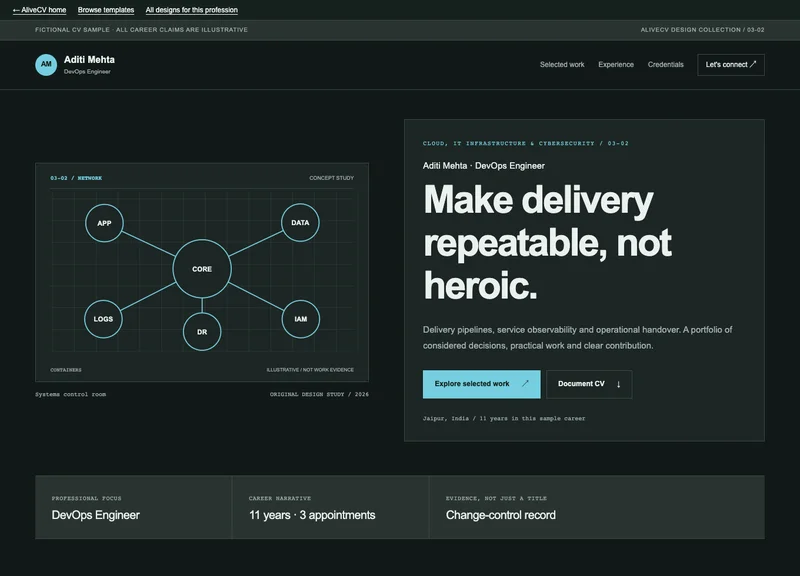The image size is (800, 576).
Task: Click the 'EVIDENCE, NOT JUST A TITLE' label
Action: 496,498
